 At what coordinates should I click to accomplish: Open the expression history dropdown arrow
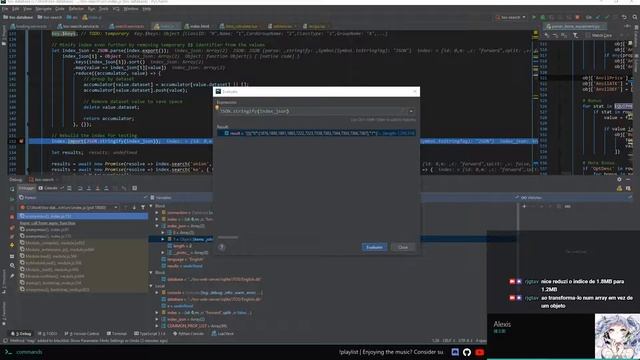[x=411, y=111]
